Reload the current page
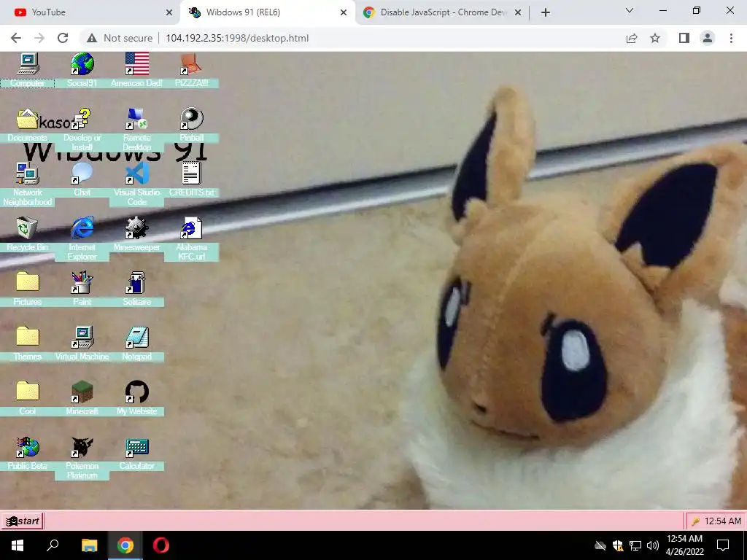 point(63,38)
